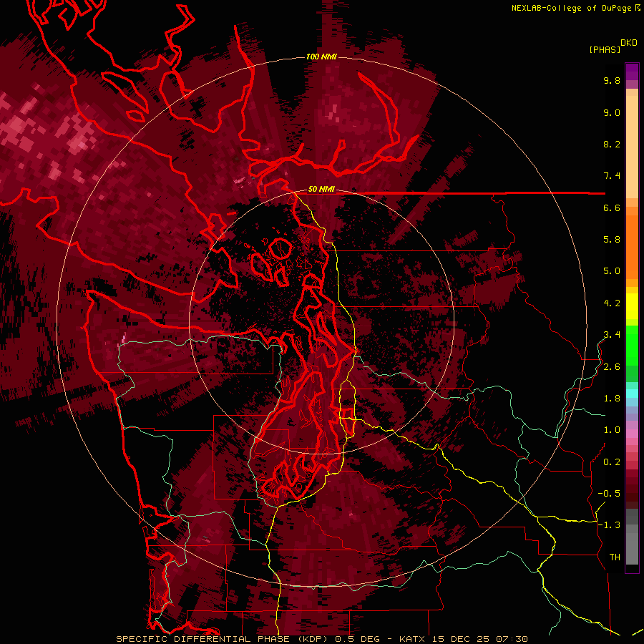
Task: Click the 15 DEC 25 07:30 timestamp
Action: pos(479,639)
